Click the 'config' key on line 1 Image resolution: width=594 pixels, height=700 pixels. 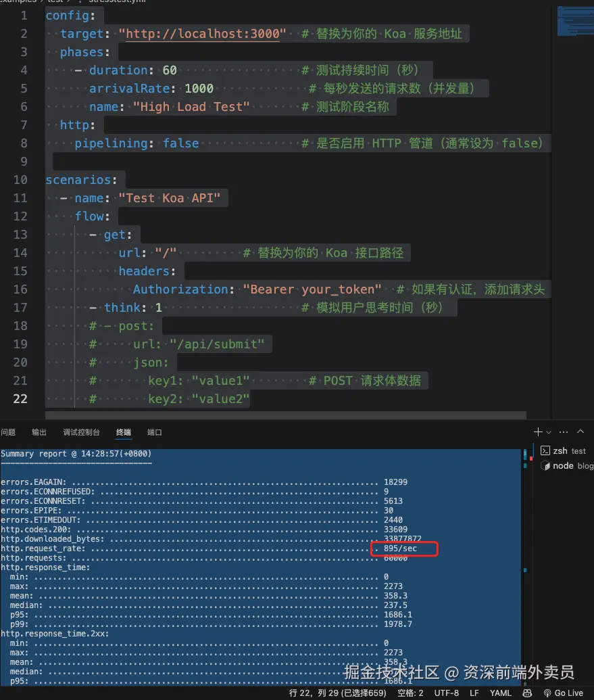(68, 16)
